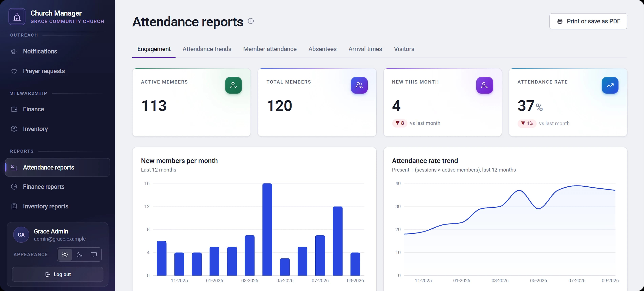This screenshot has width=644, height=291.
Task: Open the Engagement tab
Action: tap(154, 49)
